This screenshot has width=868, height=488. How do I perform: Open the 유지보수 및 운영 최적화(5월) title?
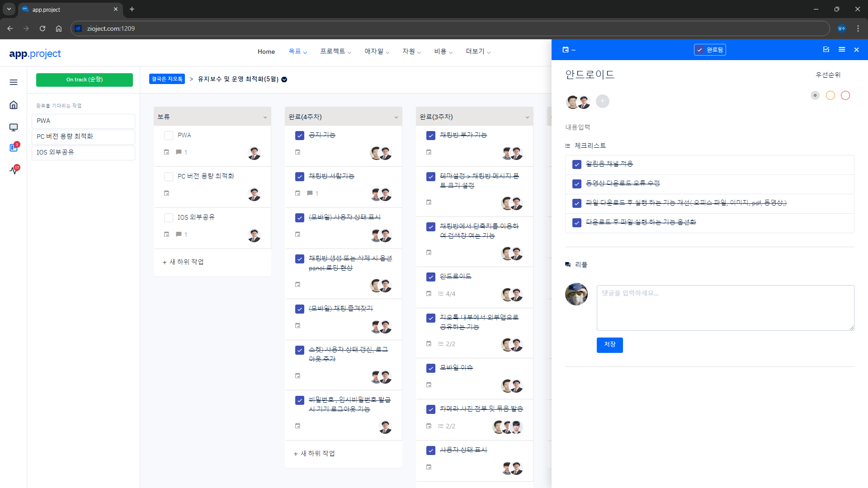click(x=238, y=79)
